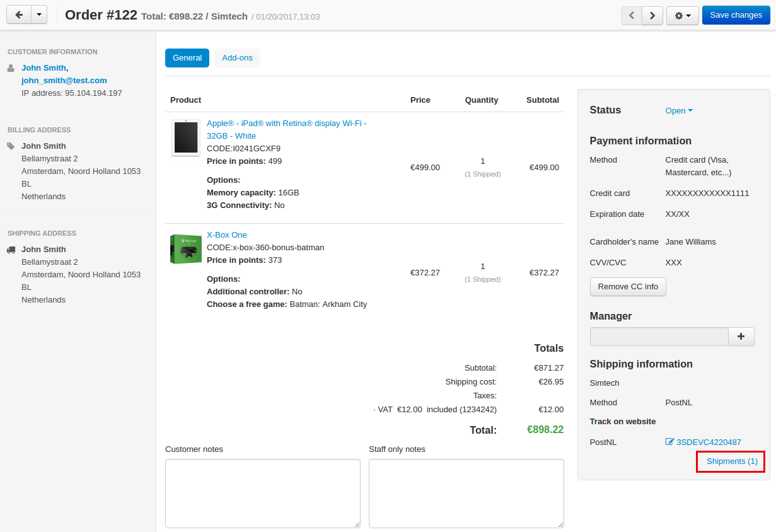Click the Order #122 heading
The height and width of the screenshot is (532, 776).
101,15
